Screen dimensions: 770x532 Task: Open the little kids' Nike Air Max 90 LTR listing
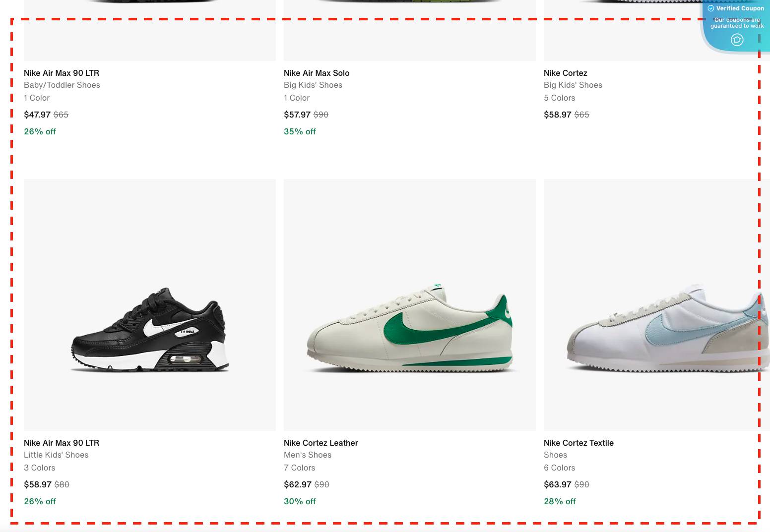point(61,443)
